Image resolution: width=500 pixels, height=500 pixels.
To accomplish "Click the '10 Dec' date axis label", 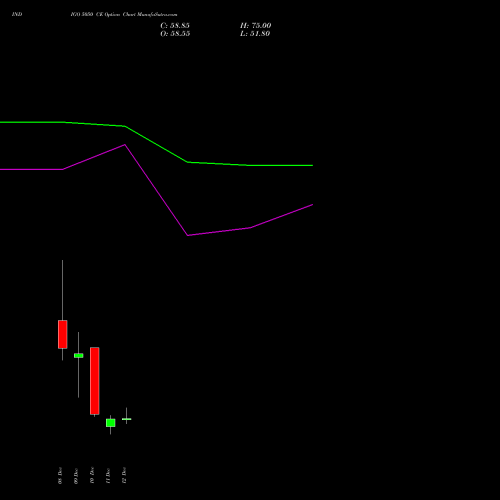I will [x=92, y=475].
